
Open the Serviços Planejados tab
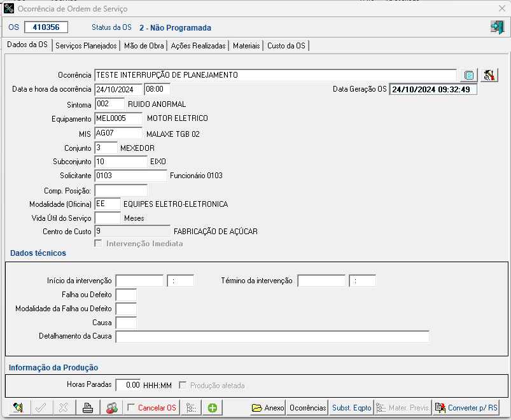tap(86, 46)
